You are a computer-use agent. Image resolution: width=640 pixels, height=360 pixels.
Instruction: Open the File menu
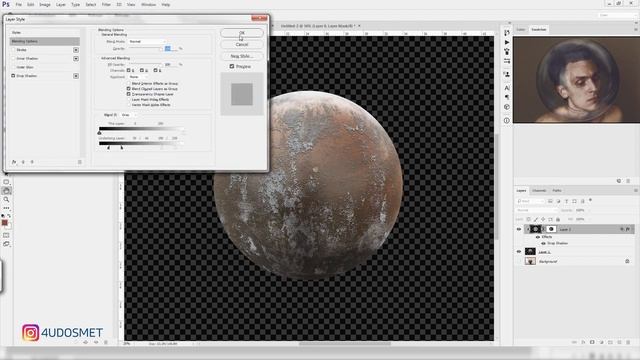[x=18, y=4]
